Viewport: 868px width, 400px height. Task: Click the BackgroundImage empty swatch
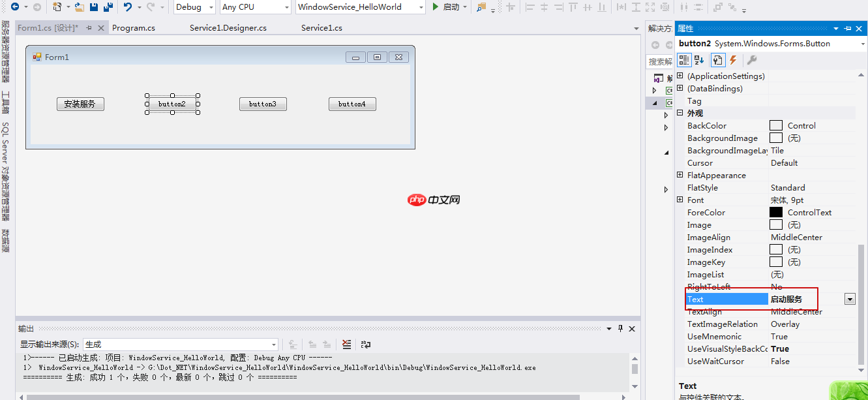pyautogui.click(x=776, y=138)
